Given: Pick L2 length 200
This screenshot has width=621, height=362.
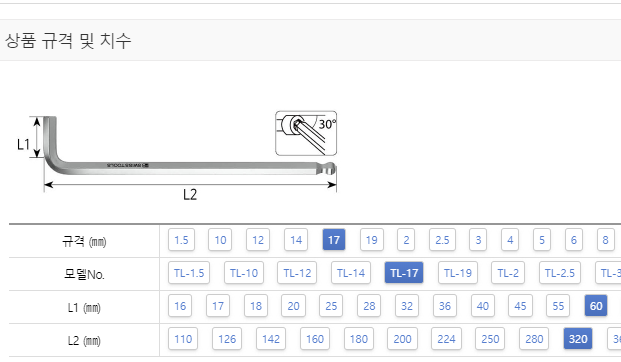Looking at the screenshot, I should tap(402, 339).
